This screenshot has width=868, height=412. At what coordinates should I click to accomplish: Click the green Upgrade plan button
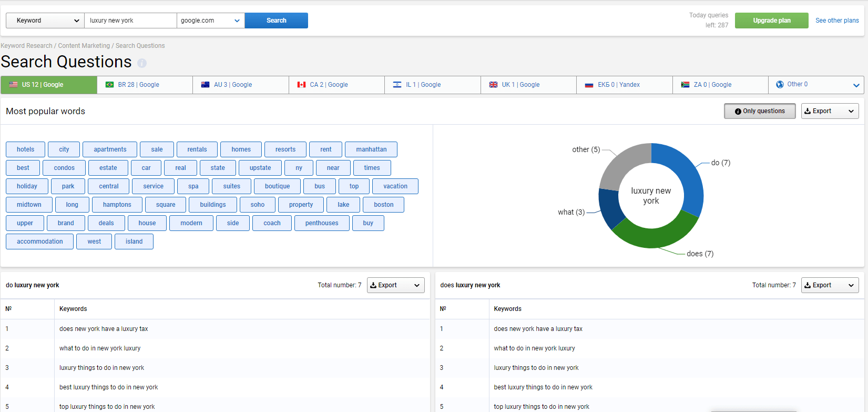(x=771, y=21)
